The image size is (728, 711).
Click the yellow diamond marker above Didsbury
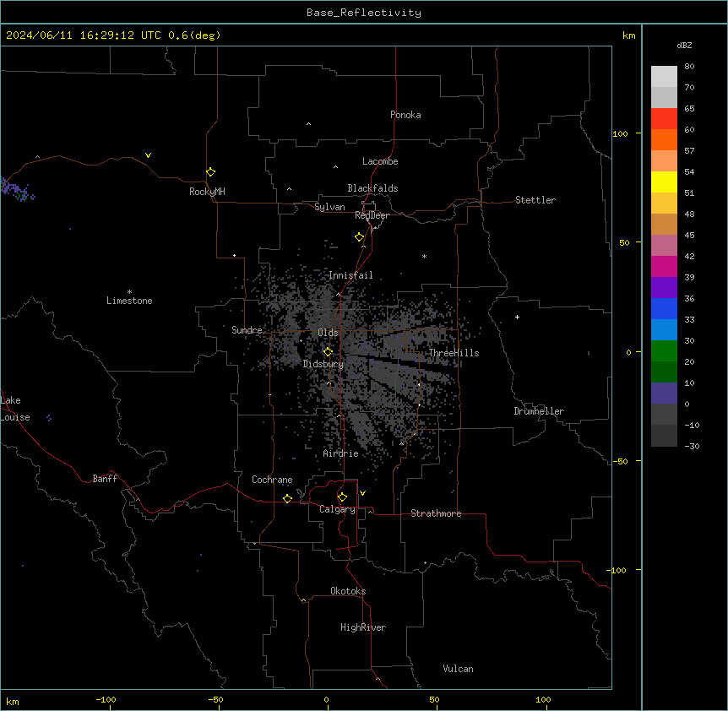(x=328, y=352)
